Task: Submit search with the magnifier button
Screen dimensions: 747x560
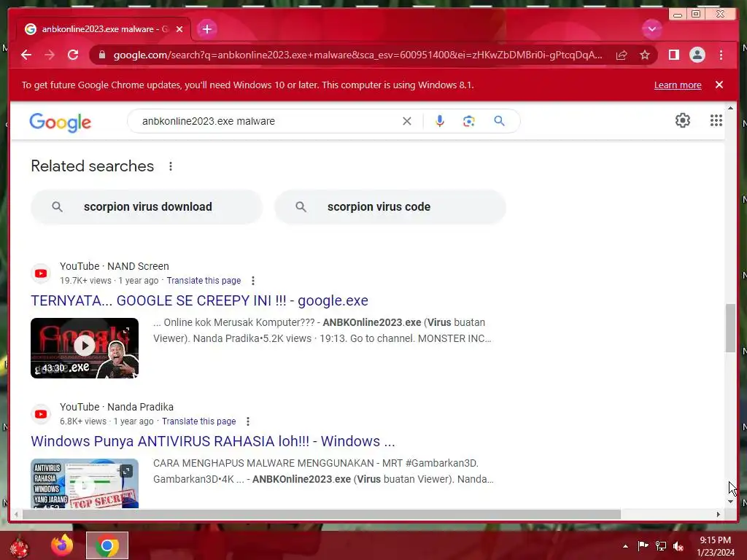Action: [x=499, y=121]
